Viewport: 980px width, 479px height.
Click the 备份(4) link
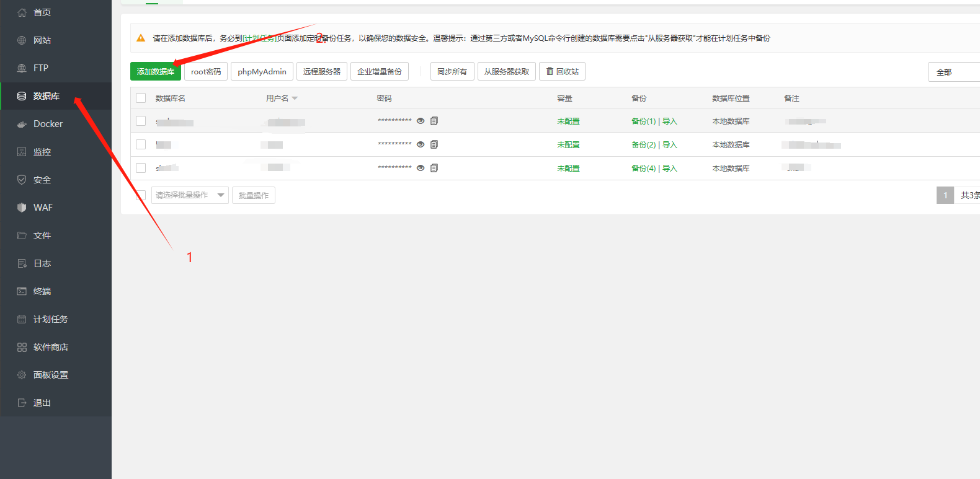point(643,168)
